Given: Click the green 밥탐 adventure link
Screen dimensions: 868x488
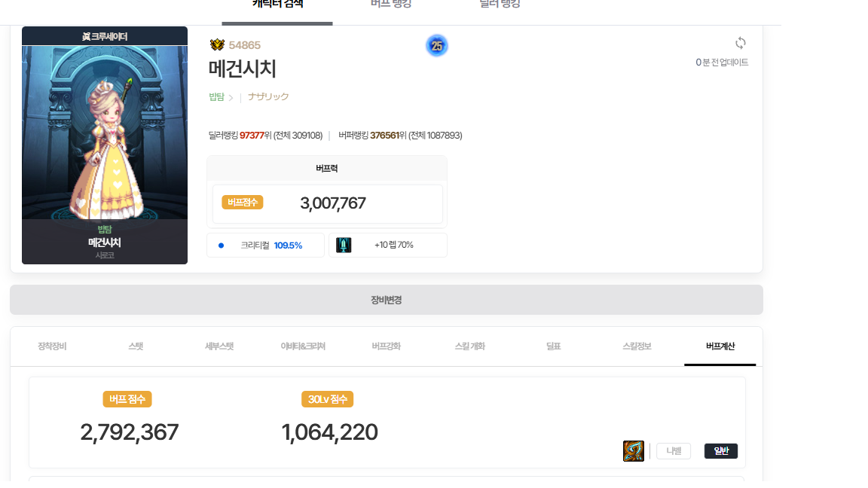Looking at the screenshot, I should coord(216,97).
